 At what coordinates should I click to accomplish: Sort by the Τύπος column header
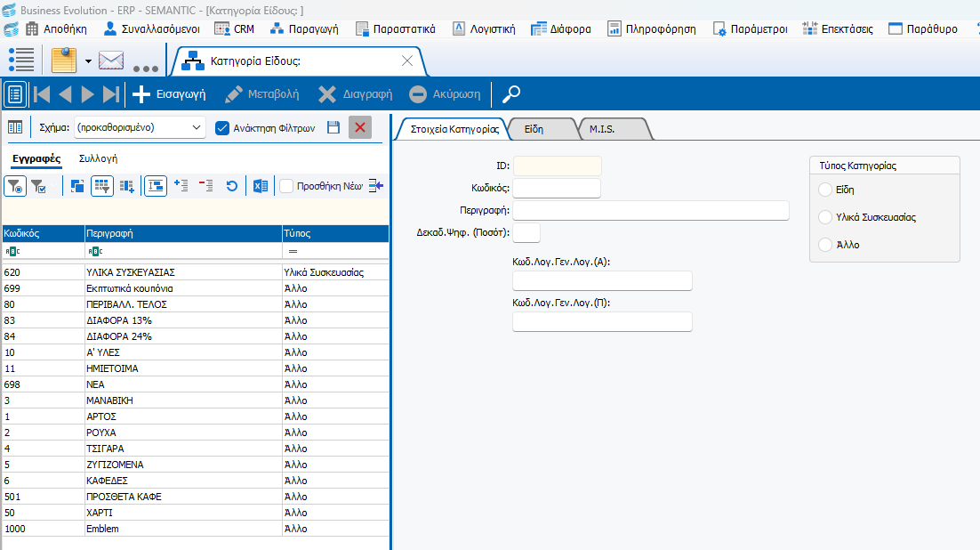coord(335,233)
